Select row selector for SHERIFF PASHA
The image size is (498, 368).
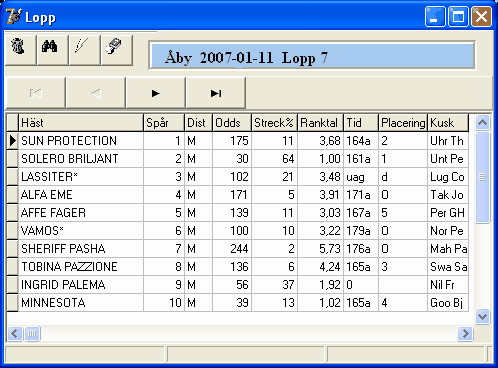pos(13,249)
